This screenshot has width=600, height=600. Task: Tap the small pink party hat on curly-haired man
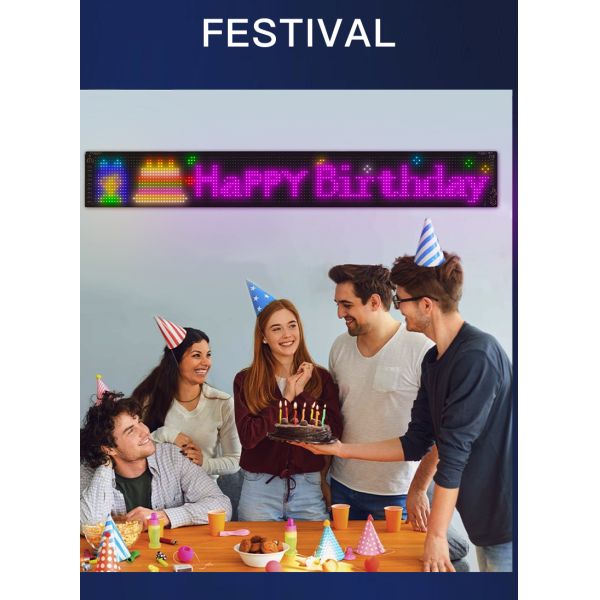coord(101,388)
